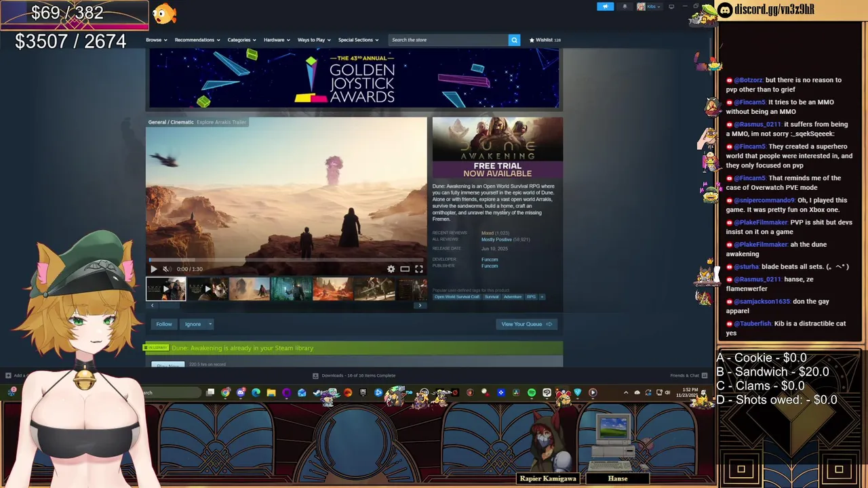Open Task View on the taskbar
The height and width of the screenshot is (488, 868).
[210, 392]
